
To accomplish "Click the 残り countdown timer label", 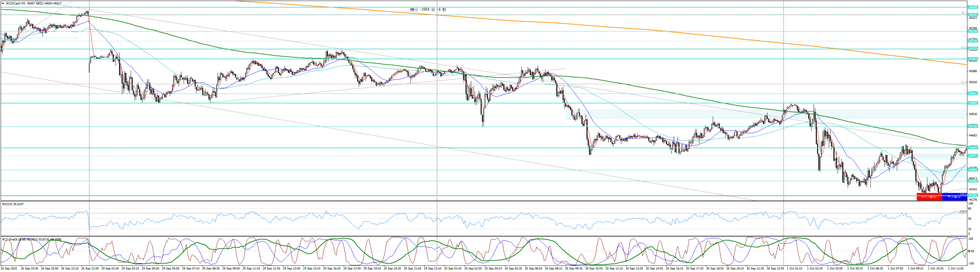I will coord(428,10).
